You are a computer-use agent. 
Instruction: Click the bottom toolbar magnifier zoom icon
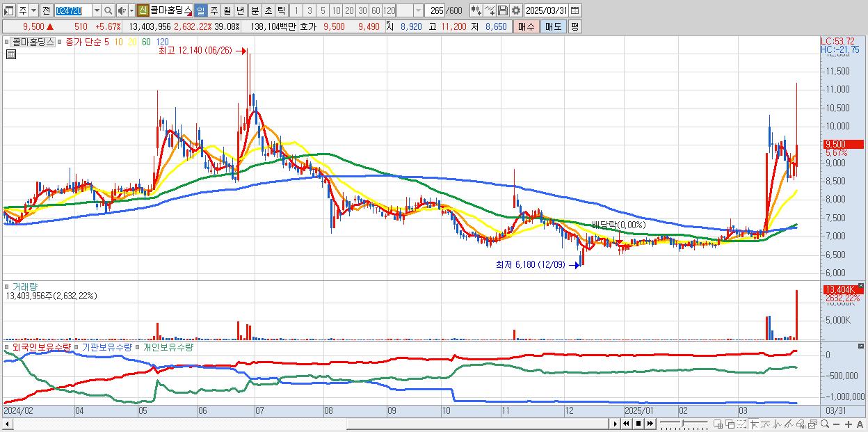coord(824,424)
